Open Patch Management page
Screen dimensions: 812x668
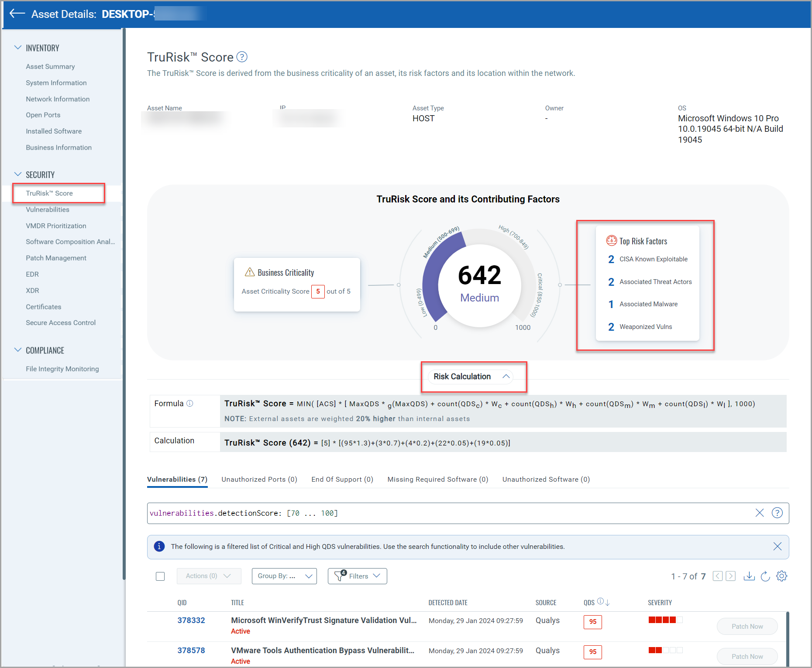click(x=56, y=258)
